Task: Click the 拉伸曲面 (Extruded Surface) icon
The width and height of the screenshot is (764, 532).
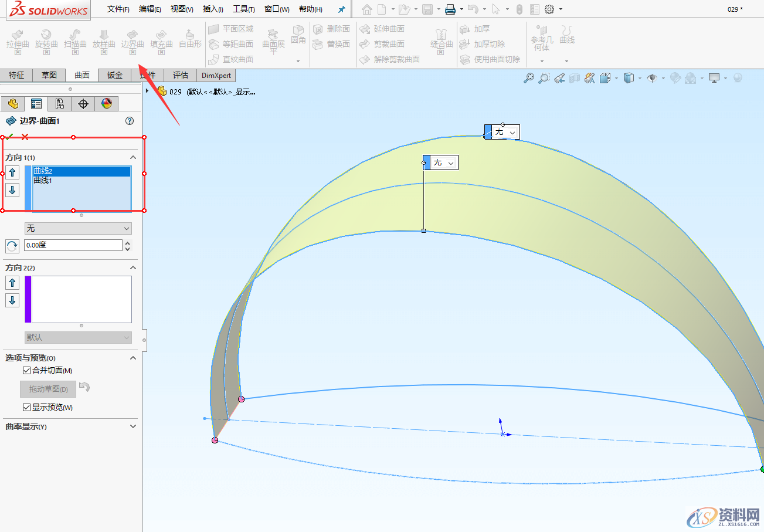Action: coord(18,42)
